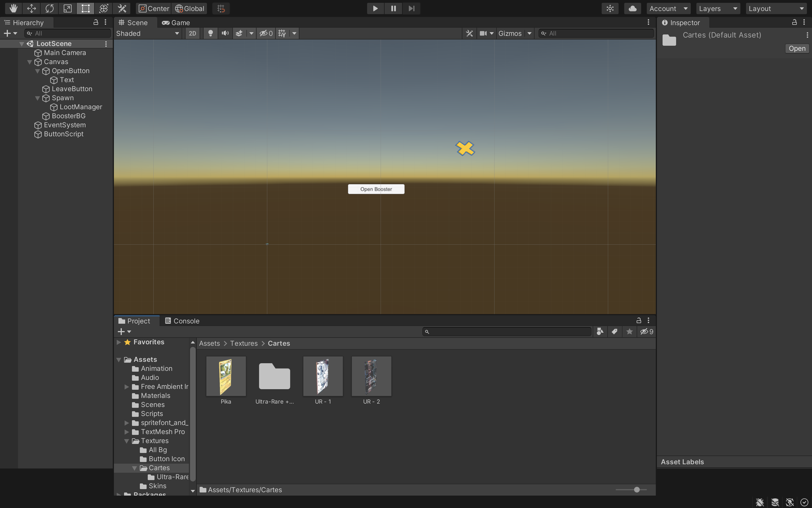Open Shaded draw mode dropdown
Image resolution: width=812 pixels, height=508 pixels.
[x=148, y=33]
